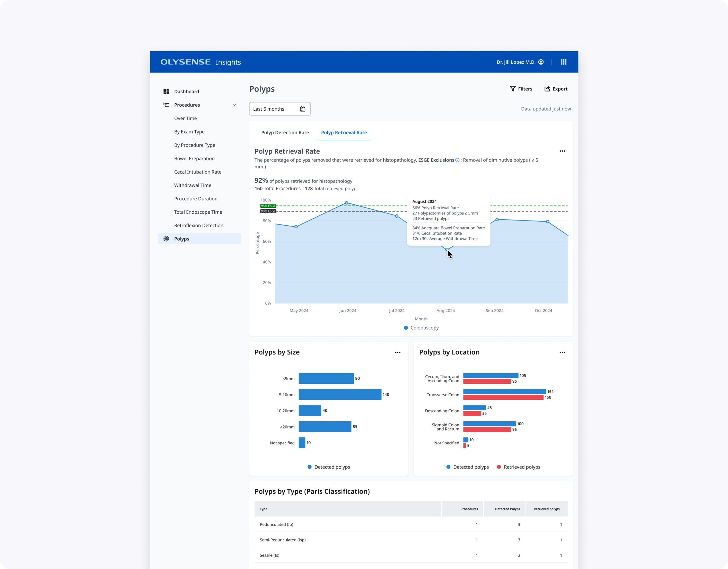
Task: Open Polyps by Location options menu
Action: [562, 352]
